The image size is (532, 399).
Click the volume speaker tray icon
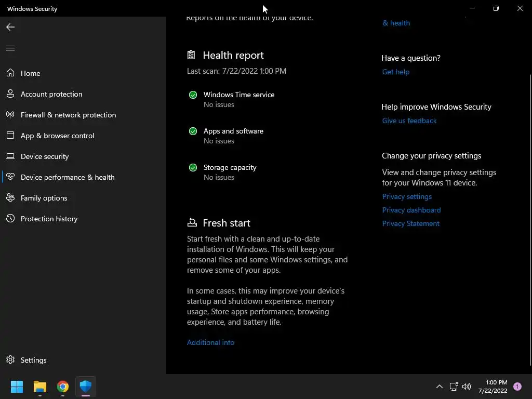coord(467,386)
